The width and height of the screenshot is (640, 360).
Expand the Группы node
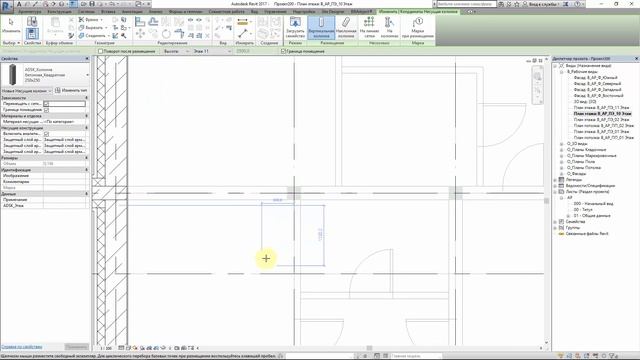(555, 228)
